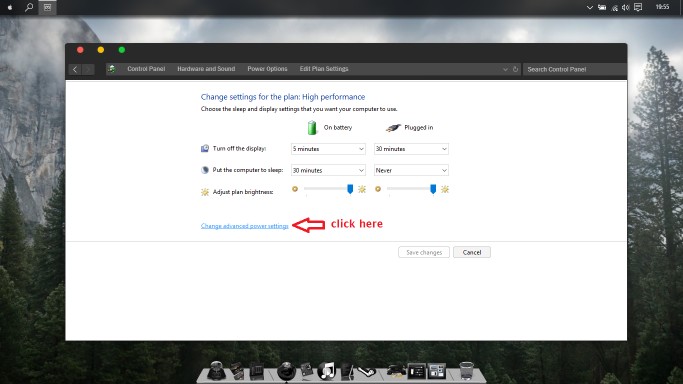
Task: Refresh the Control Panel page
Action: click(515, 69)
